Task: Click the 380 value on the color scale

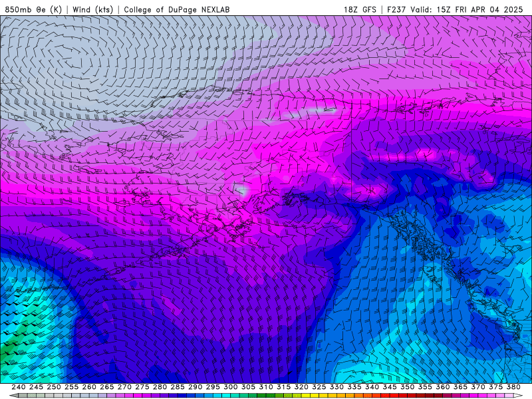Action: [x=513, y=387]
